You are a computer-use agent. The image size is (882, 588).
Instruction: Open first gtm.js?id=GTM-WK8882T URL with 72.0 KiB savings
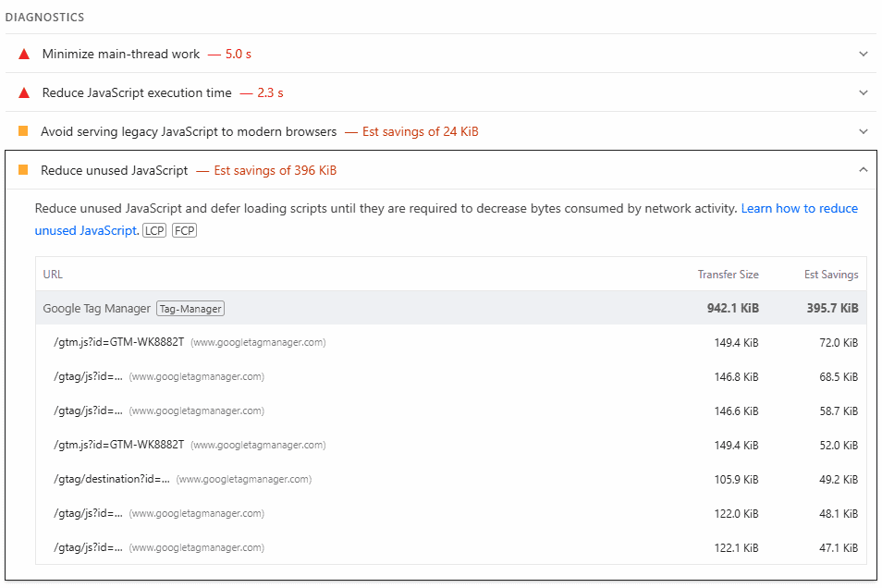(x=119, y=343)
